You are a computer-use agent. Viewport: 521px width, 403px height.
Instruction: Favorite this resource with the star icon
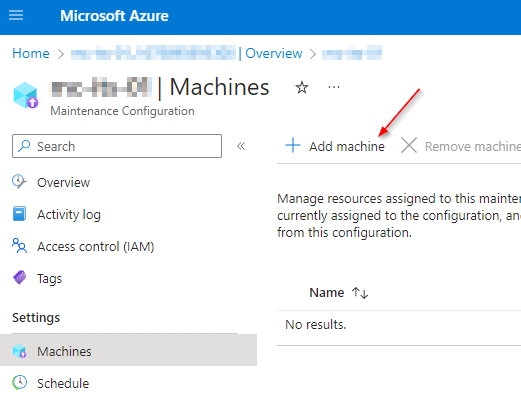(x=302, y=88)
